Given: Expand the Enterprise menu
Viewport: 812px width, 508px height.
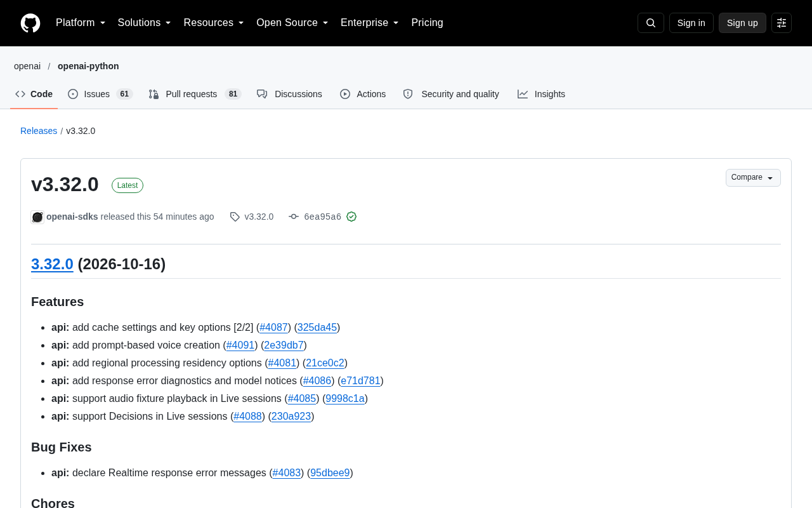Looking at the screenshot, I should click(x=370, y=23).
